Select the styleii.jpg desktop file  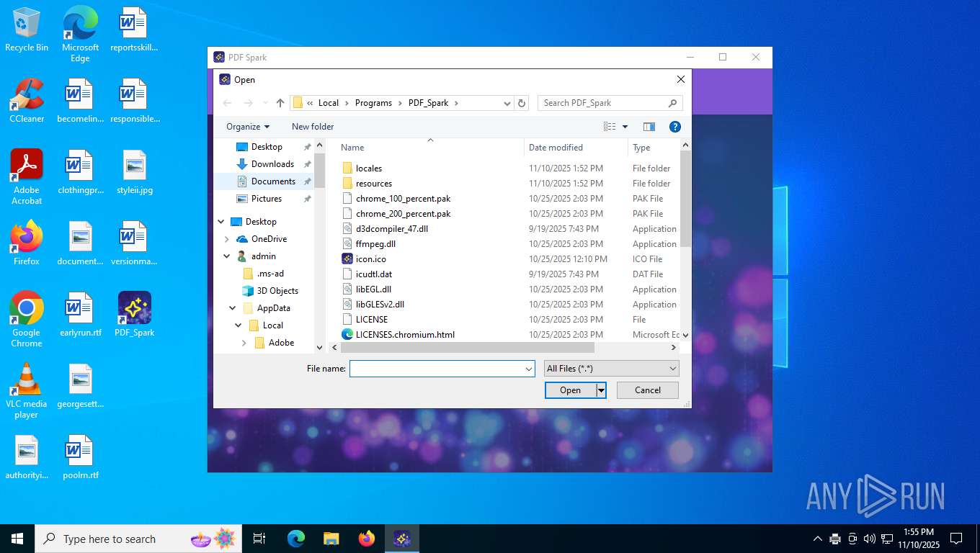point(135,173)
